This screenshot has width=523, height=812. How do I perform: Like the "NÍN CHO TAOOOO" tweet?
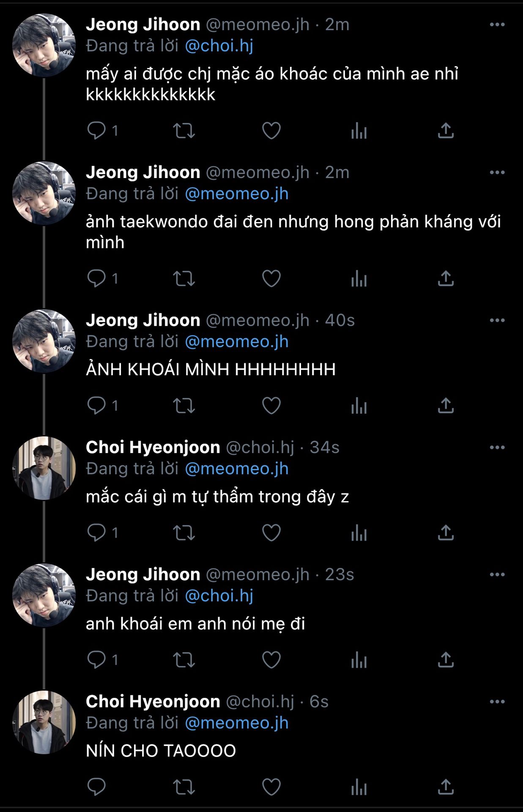[x=271, y=787]
